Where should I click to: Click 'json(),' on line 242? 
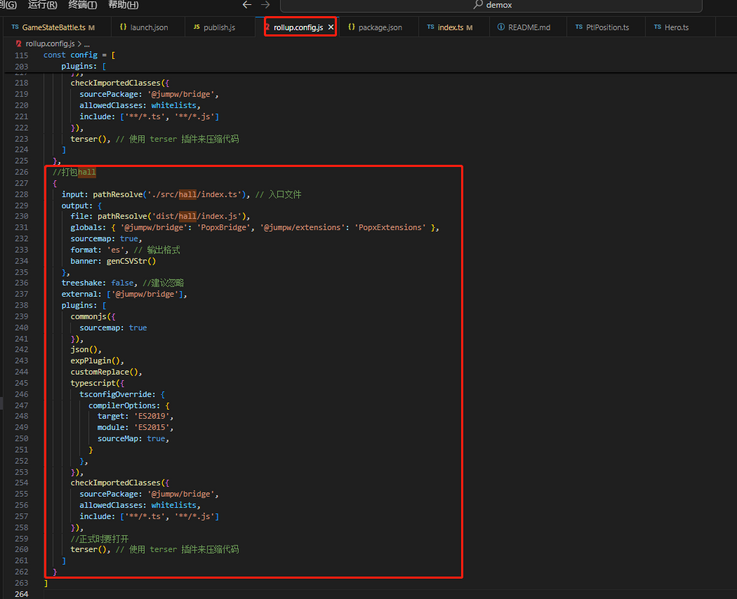[x=86, y=350]
